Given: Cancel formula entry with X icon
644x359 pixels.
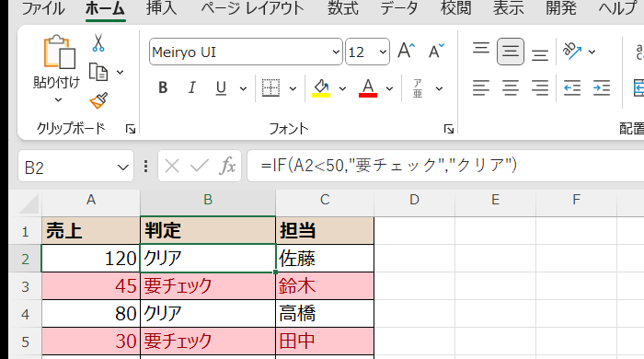Looking at the screenshot, I should (172, 166).
